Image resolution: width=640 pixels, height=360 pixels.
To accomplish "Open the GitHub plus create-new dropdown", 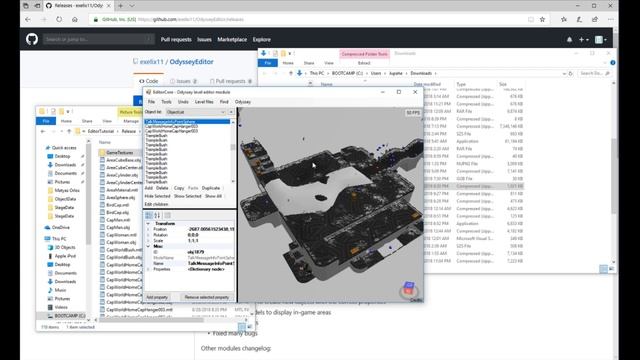I will tap(583, 40).
